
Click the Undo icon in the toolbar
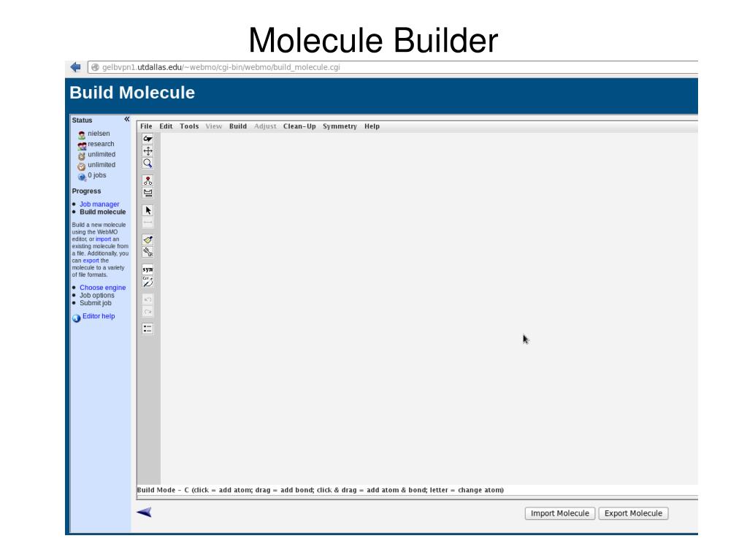[x=148, y=299]
